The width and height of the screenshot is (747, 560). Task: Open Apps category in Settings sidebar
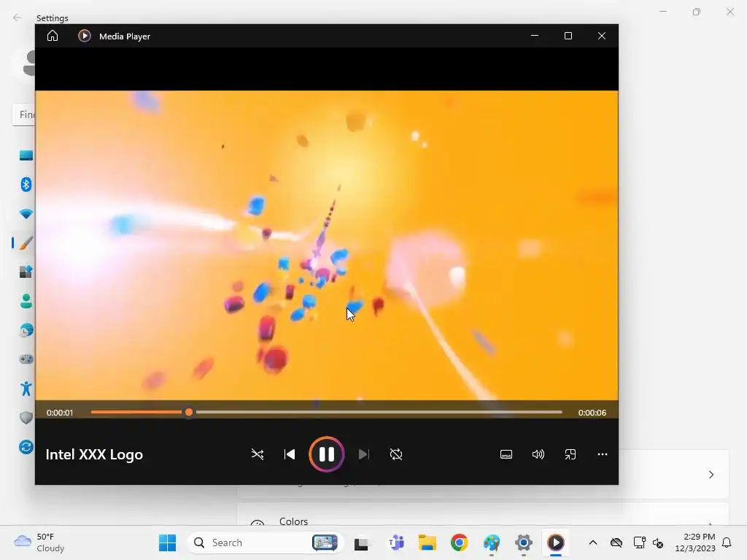point(26,272)
